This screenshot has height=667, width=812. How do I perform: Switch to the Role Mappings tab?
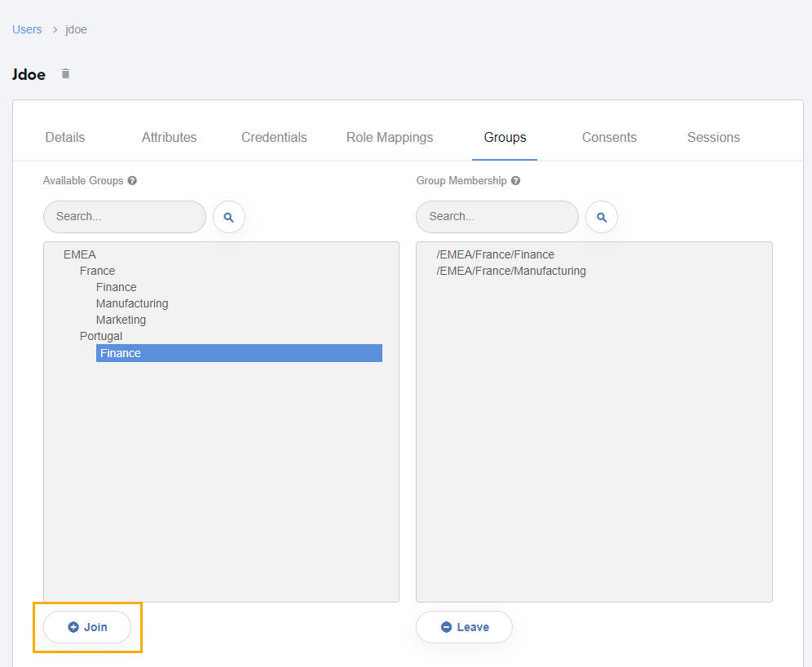click(390, 137)
